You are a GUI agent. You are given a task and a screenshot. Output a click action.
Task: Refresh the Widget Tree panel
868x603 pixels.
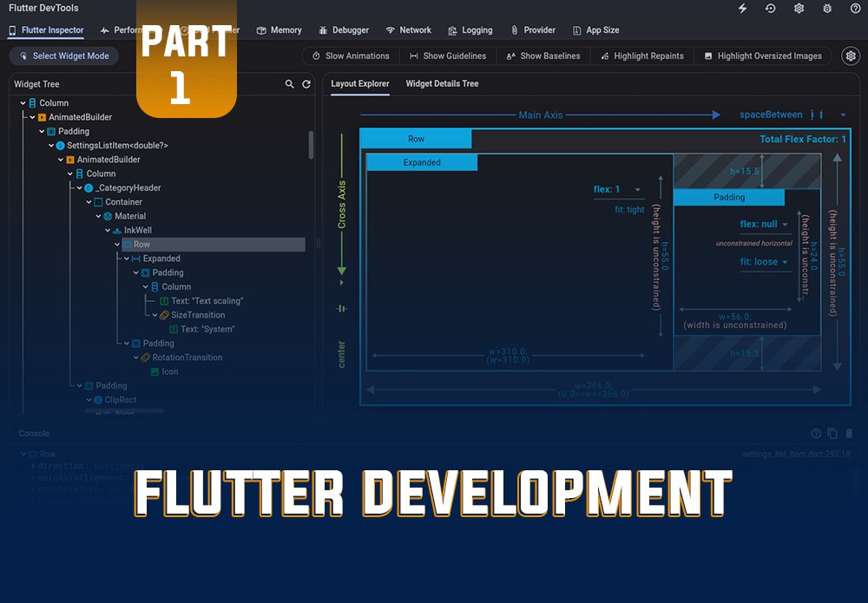tap(306, 84)
